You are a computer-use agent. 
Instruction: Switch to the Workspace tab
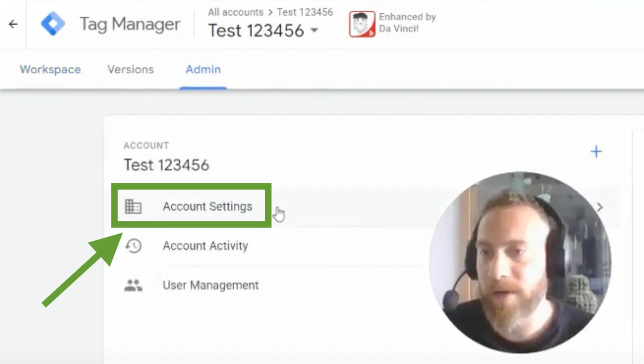[50, 70]
